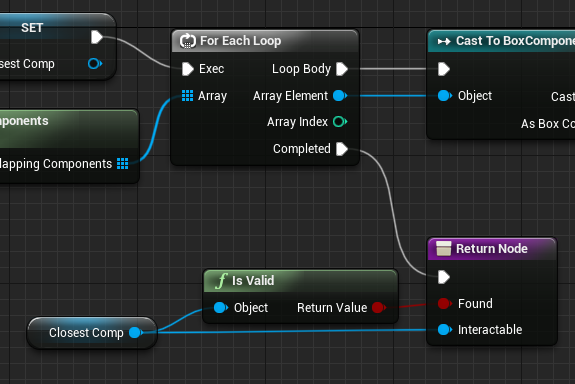This screenshot has height=384, width=575.
Task: Click the For Each Loop Exec input pin
Action: 188,69
